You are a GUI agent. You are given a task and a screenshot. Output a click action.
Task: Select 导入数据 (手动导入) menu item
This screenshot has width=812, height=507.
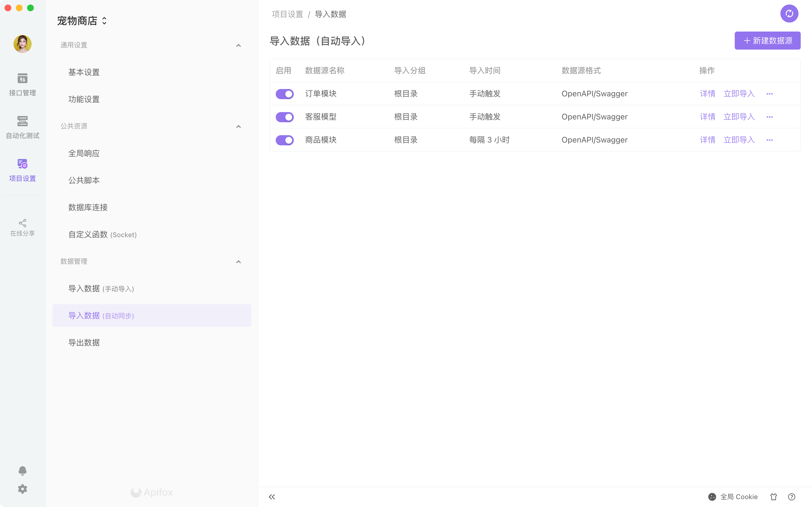pyautogui.click(x=101, y=288)
